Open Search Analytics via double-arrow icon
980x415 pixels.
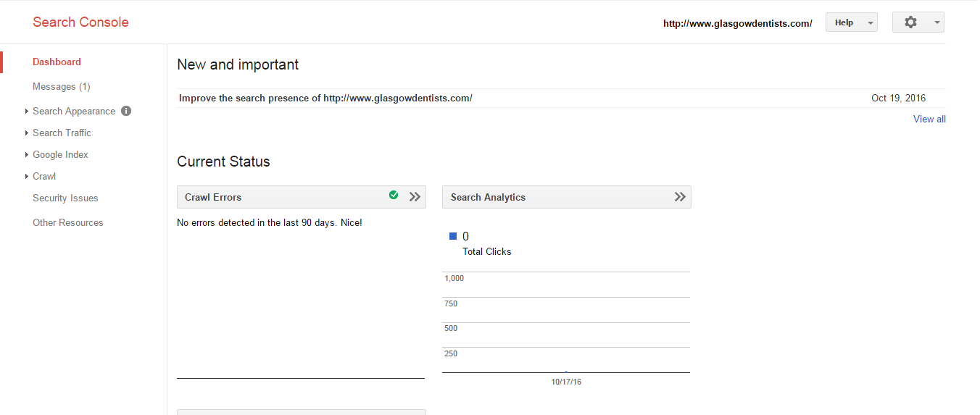coord(680,196)
